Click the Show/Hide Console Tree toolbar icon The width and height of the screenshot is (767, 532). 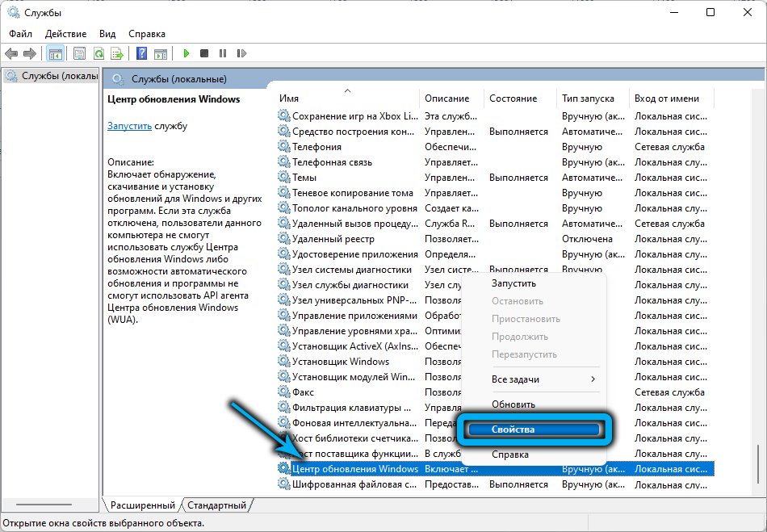click(x=56, y=53)
